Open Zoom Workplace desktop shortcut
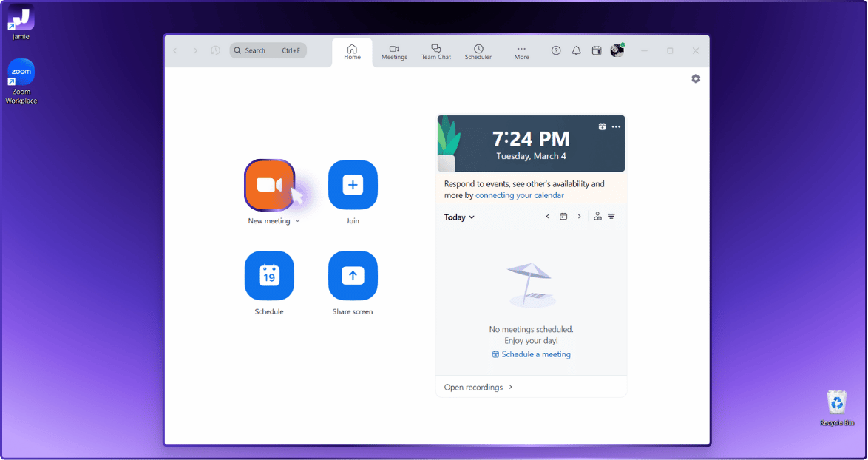This screenshot has height=460, width=868. (21, 81)
